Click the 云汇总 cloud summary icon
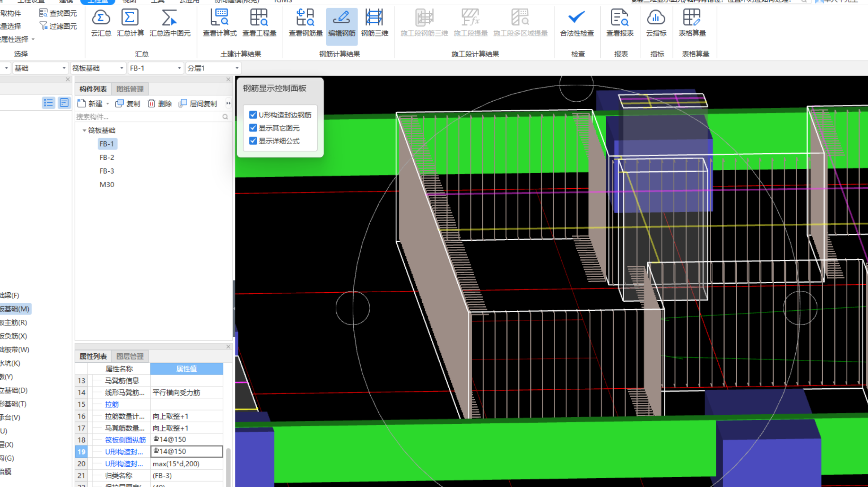Image resolution: width=868 pixels, height=487 pixels. click(x=101, y=23)
